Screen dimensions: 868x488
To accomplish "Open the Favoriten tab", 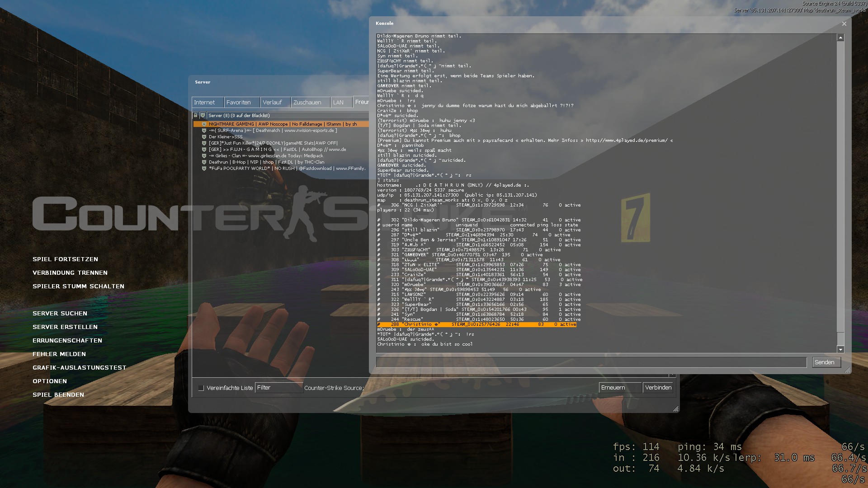I will tap(242, 103).
